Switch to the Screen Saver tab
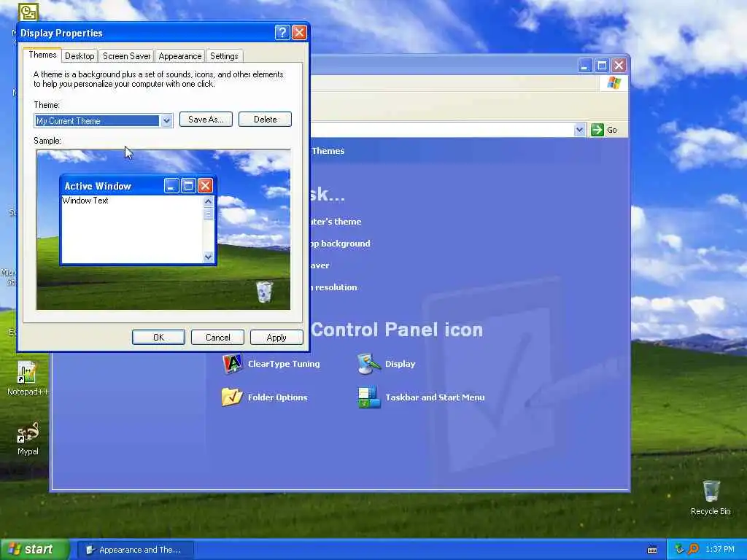 coord(127,55)
